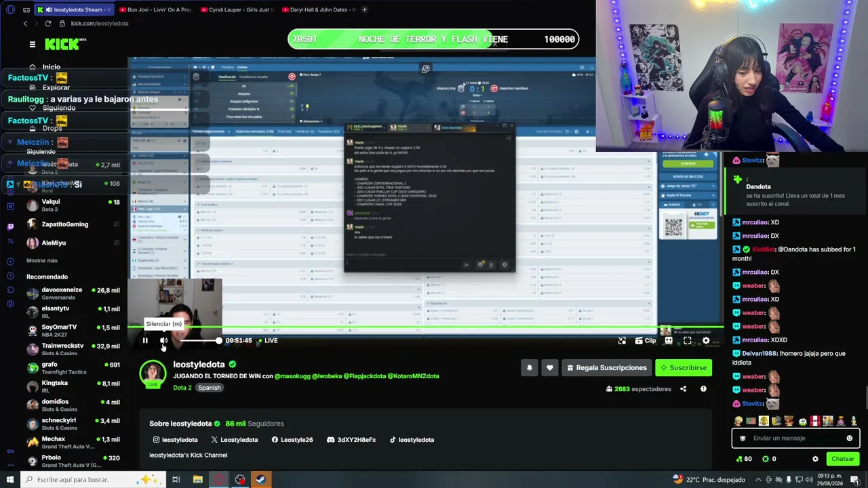The width and height of the screenshot is (868, 488).
Task: Open the @Flapjackdota mention link
Action: click(x=364, y=376)
